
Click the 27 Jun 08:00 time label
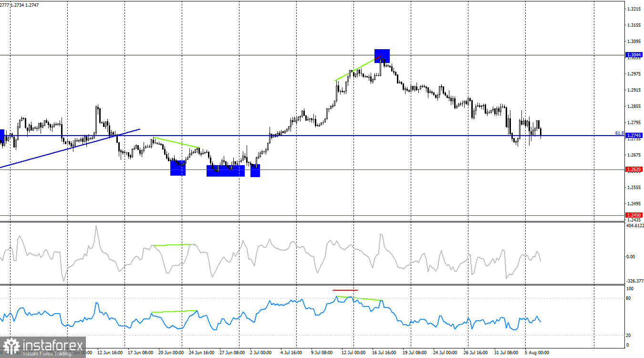(x=233, y=353)
